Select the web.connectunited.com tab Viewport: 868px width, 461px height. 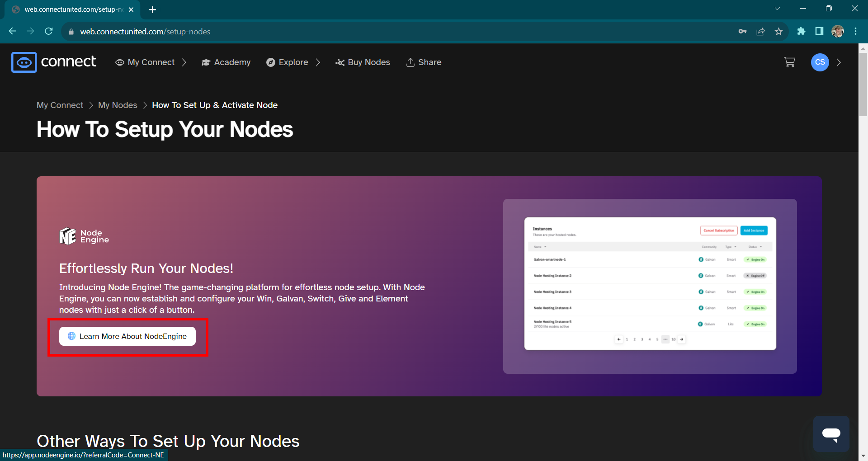[x=72, y=9]
